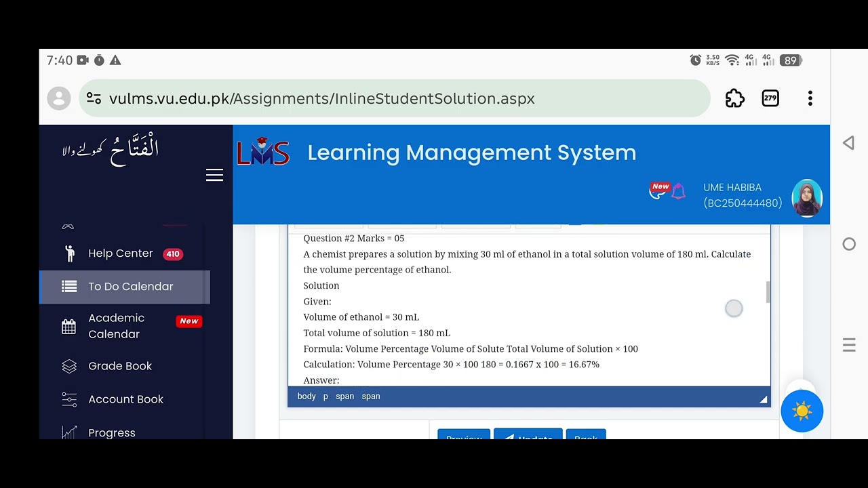Open the browser extensions puzzle icon
Image resolution: width=868 pixels, height=488 pixels.
pos(735,98)
